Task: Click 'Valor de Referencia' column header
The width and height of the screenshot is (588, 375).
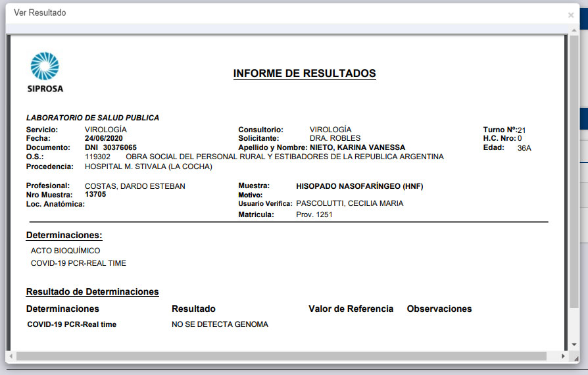Action: pos(351,309)
